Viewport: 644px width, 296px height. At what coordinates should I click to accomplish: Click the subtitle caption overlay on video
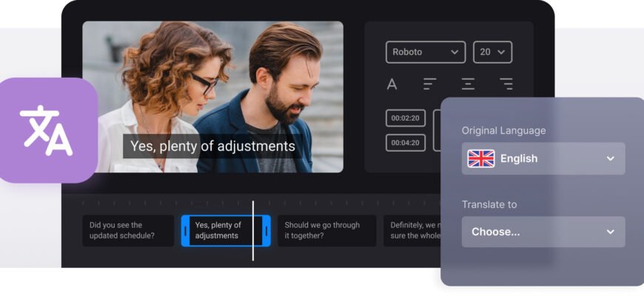212,147
